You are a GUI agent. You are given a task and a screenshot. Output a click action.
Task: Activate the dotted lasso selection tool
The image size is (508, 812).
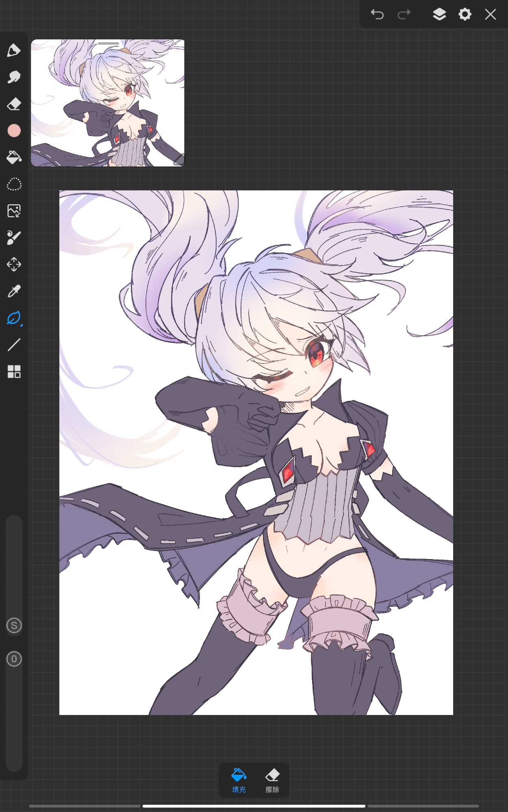(14, 184)
